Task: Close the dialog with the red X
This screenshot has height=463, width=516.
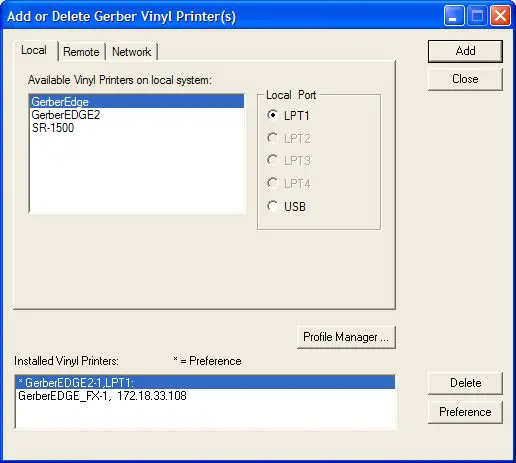Action: (500, 16)
